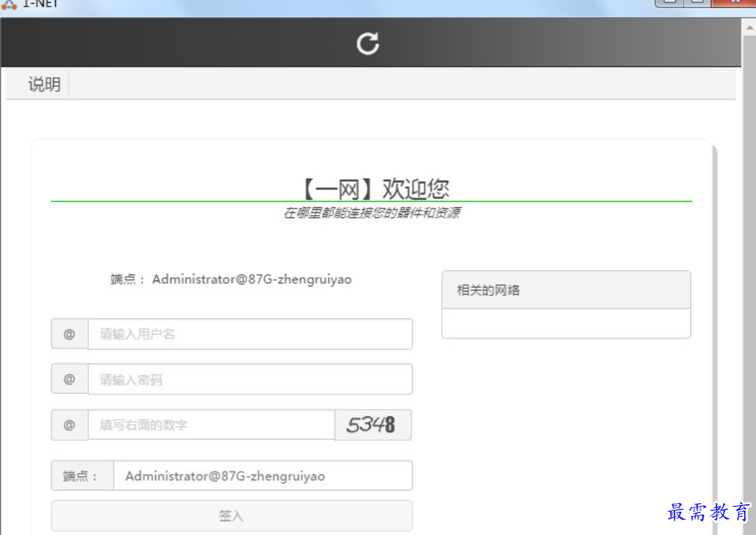
Task: Click the vertical scrollbar up arrow
Action: (x=749, y=28)
